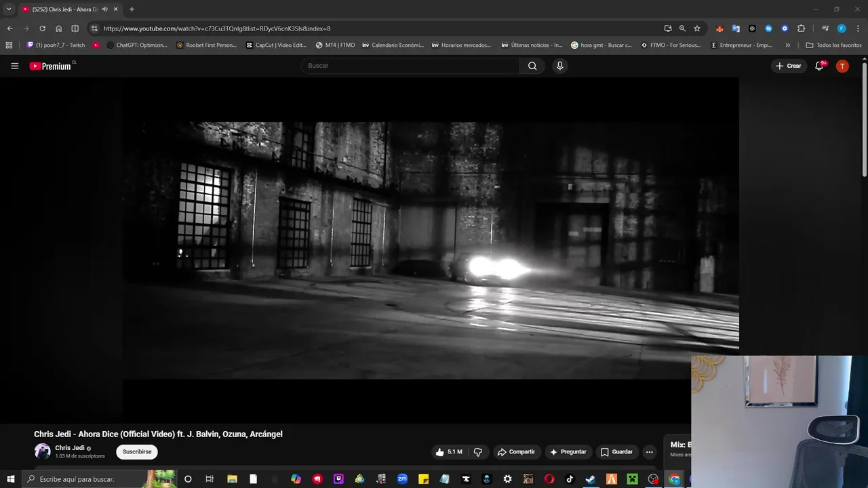View site information icon in address bar
Screen dimensions: 868x488
[94, 28]
